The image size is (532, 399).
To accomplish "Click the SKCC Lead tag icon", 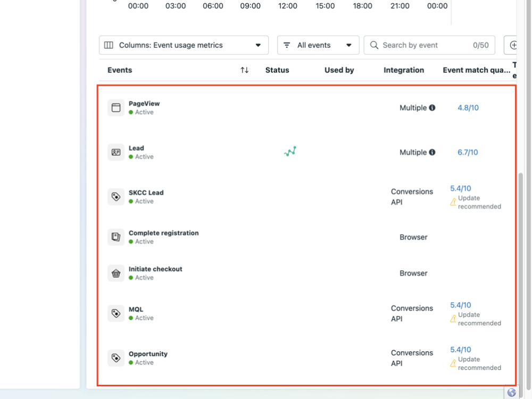I will click(116, 196).
